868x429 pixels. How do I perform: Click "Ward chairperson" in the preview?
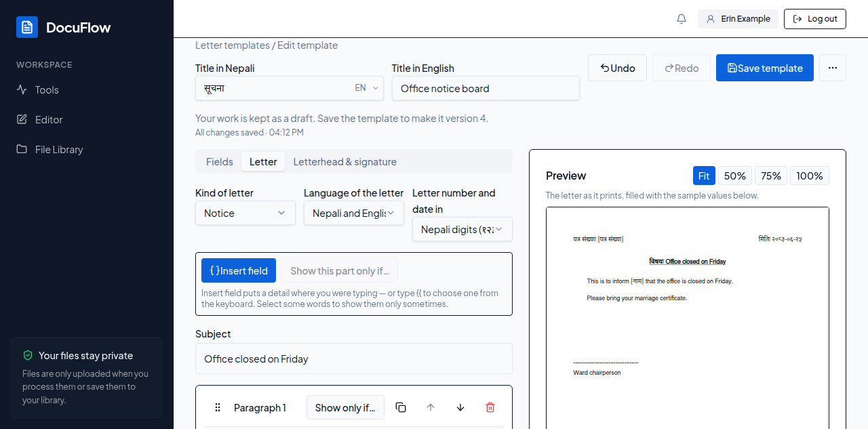click(x=597, y=373)
